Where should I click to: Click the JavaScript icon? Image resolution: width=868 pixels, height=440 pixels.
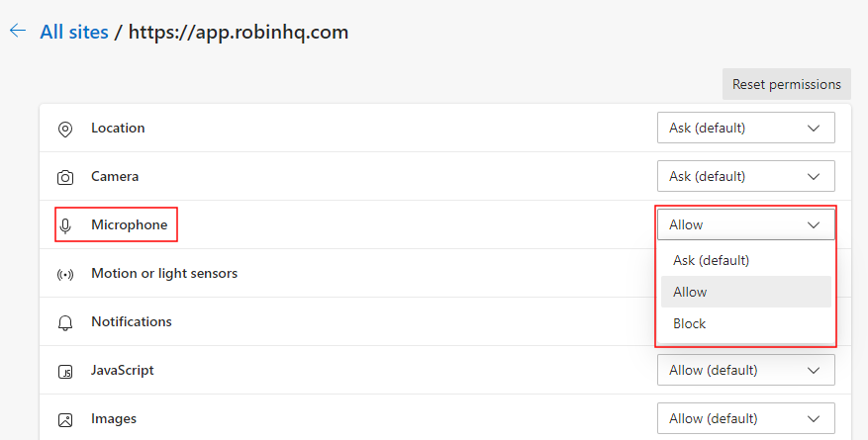tap(65, 371)
